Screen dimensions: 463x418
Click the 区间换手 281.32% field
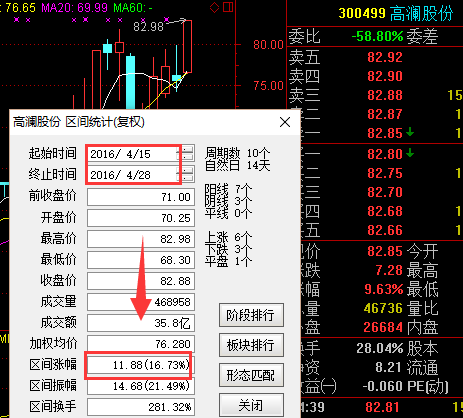(x=141, y=407)
